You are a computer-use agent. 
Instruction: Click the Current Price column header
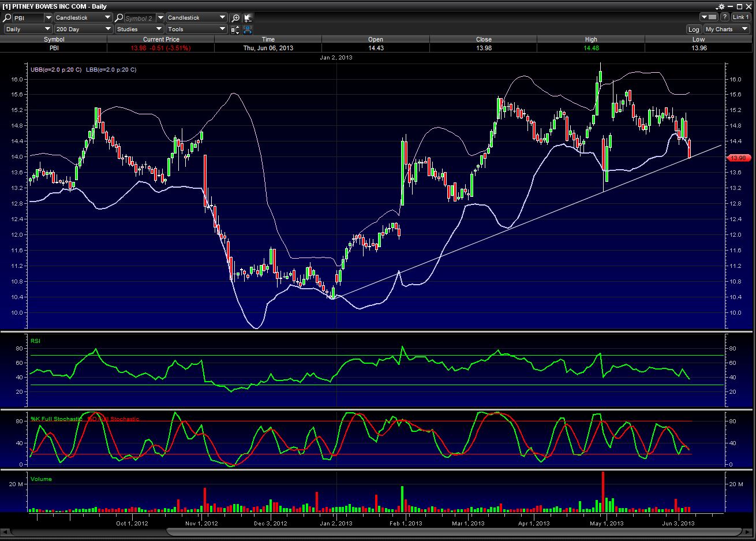tap(160, 39)
